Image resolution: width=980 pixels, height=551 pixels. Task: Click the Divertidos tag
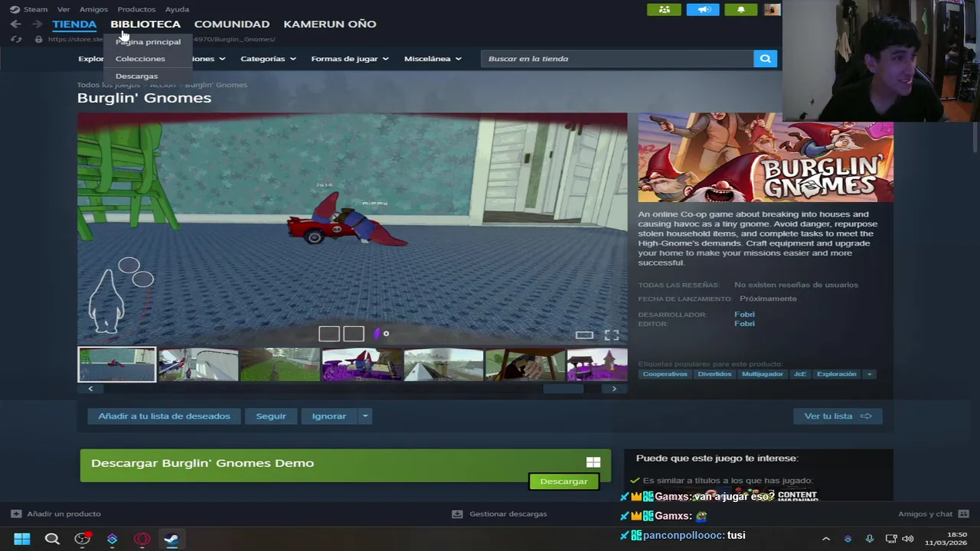(714, 374)
